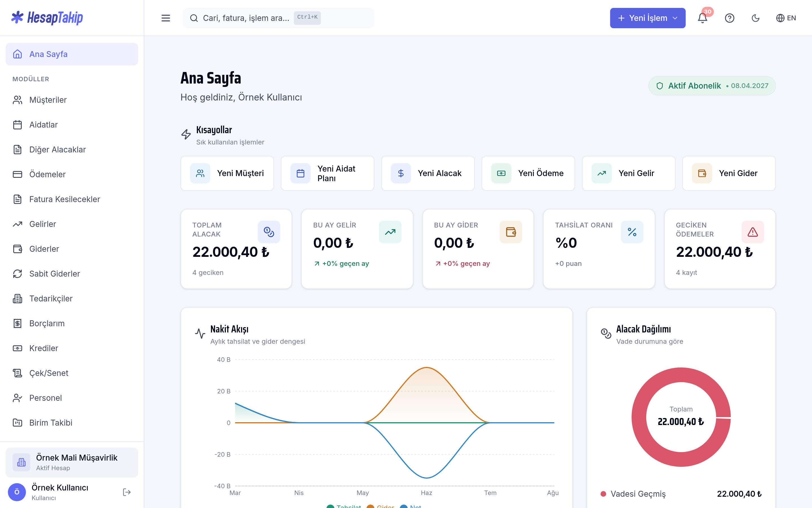This screenshot has height=508, width=812.
Task: Open Borçlarım in the sidebar
Action: coord(72,323)
